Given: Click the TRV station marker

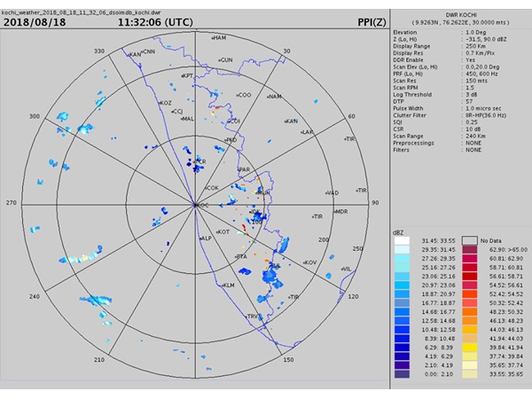Looking at the screenshot, I should [246, 317].
